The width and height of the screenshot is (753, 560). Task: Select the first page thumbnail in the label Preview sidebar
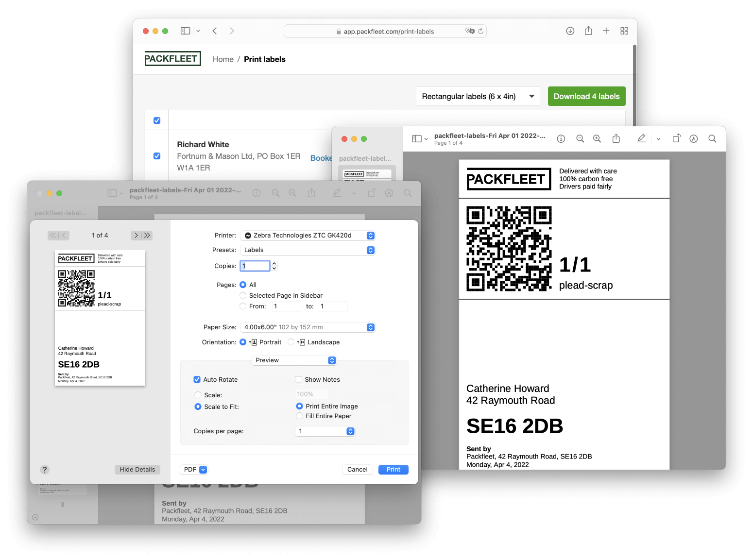tap(367, 173)
